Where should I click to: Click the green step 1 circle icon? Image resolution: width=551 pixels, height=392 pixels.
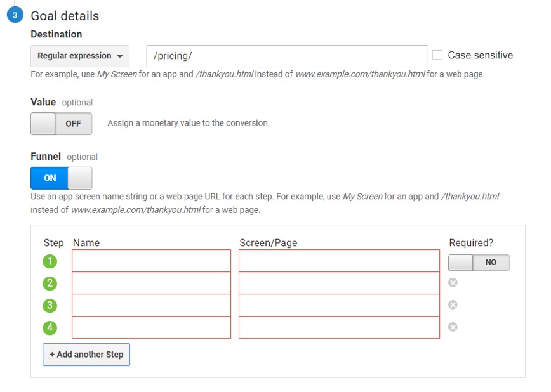tap(50, 261)
